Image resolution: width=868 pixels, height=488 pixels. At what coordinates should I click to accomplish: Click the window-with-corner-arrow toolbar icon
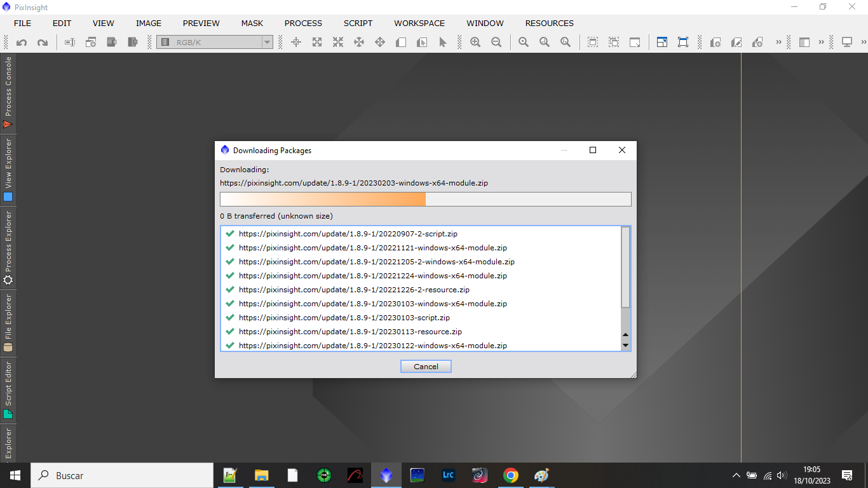click(635, 43)
